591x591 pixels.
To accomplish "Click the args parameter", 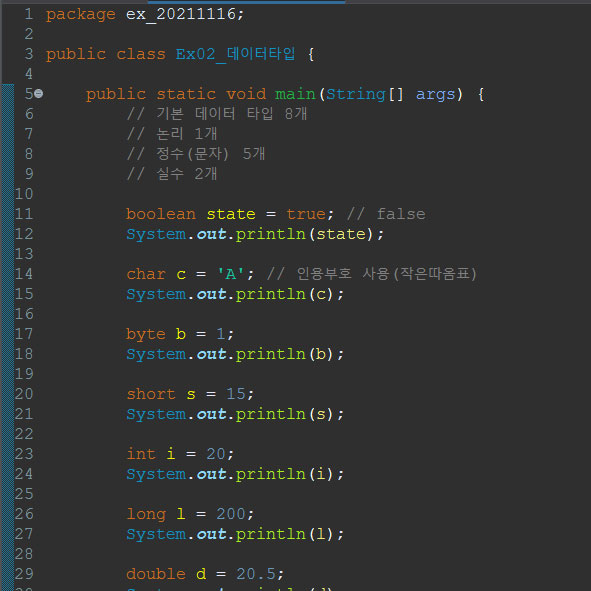I will [x=436, y=95].
